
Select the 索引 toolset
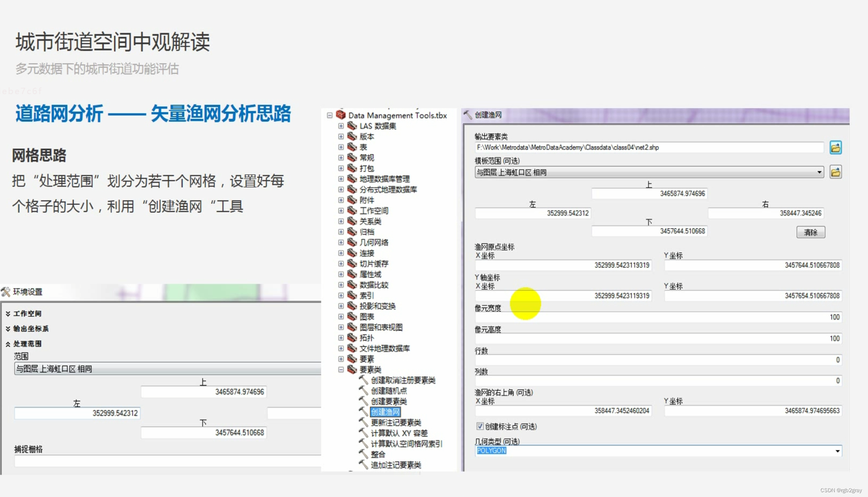(x=367, y=295)
